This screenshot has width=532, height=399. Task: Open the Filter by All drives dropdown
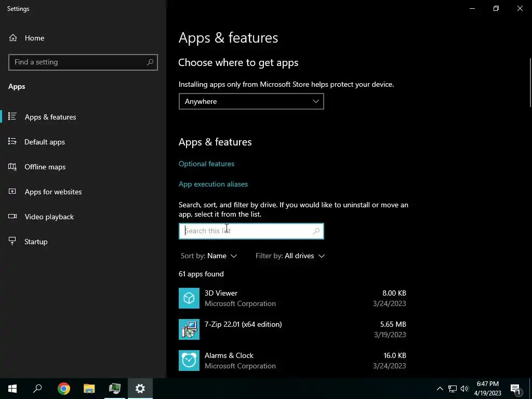290,256
